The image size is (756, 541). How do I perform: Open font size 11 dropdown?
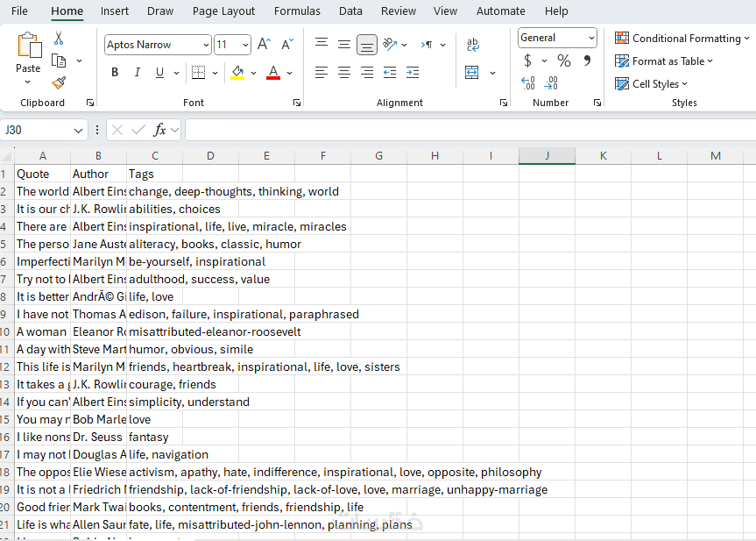245,45
